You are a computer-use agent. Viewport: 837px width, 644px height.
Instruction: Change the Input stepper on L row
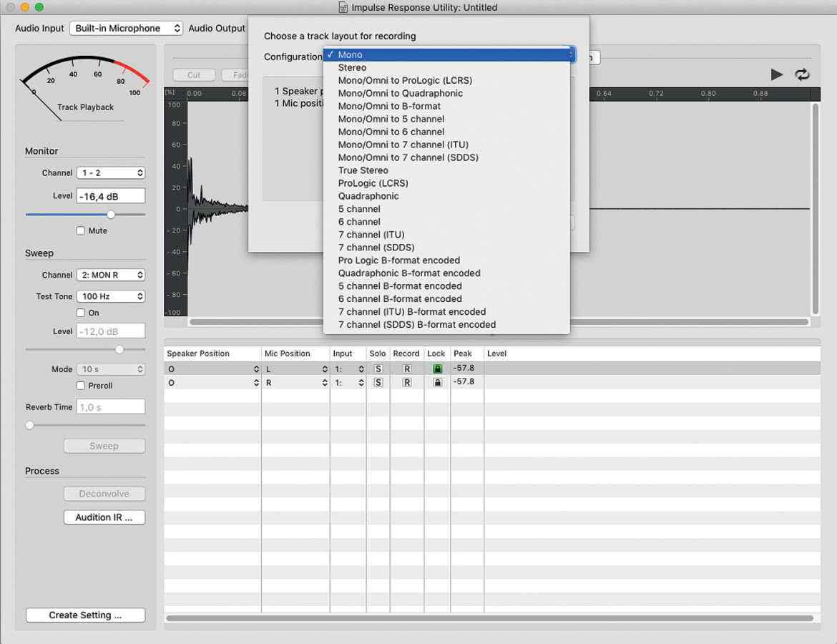click(x=361, y=369)
